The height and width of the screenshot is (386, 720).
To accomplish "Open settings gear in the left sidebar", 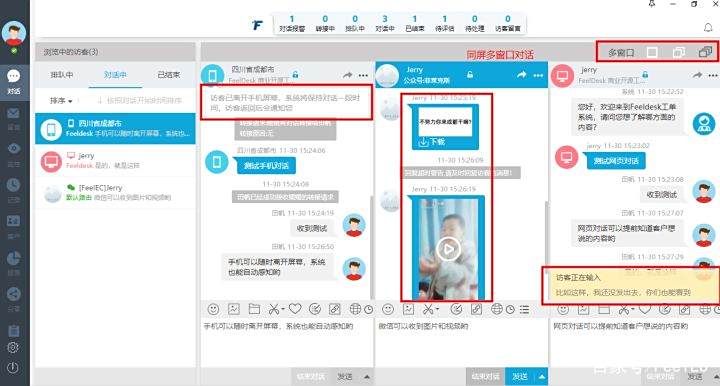I will click(13, 347).
